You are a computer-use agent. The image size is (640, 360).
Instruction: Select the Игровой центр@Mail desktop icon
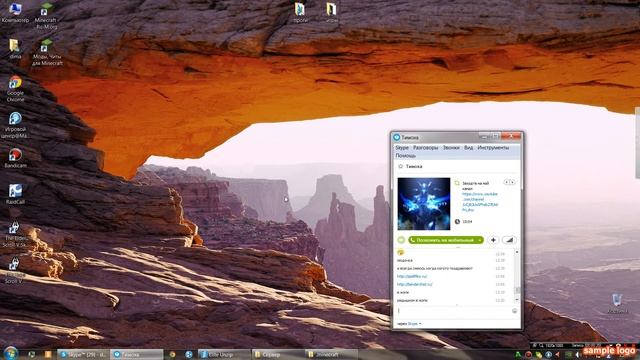click(x=15, y=125)
